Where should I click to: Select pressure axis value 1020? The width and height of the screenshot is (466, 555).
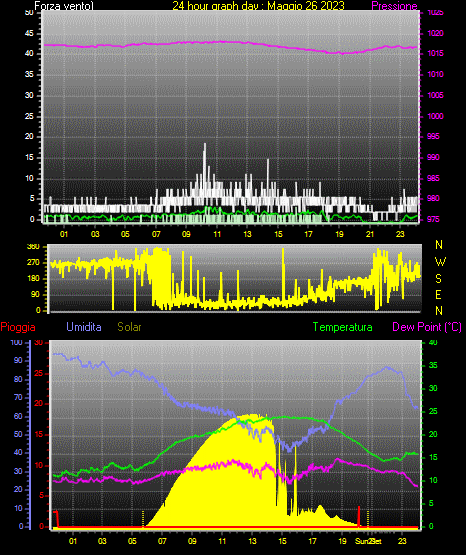coord(435,33)
